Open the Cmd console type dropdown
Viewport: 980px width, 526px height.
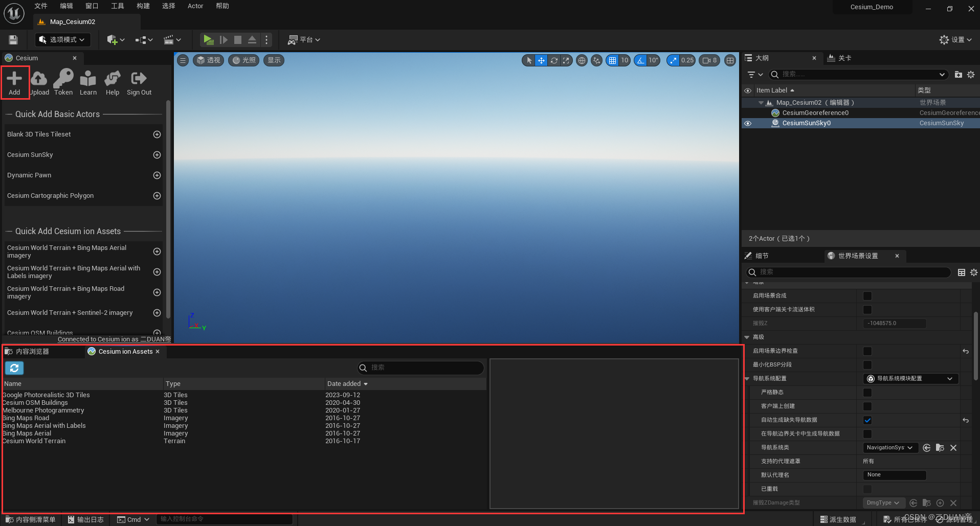point(133,519)
